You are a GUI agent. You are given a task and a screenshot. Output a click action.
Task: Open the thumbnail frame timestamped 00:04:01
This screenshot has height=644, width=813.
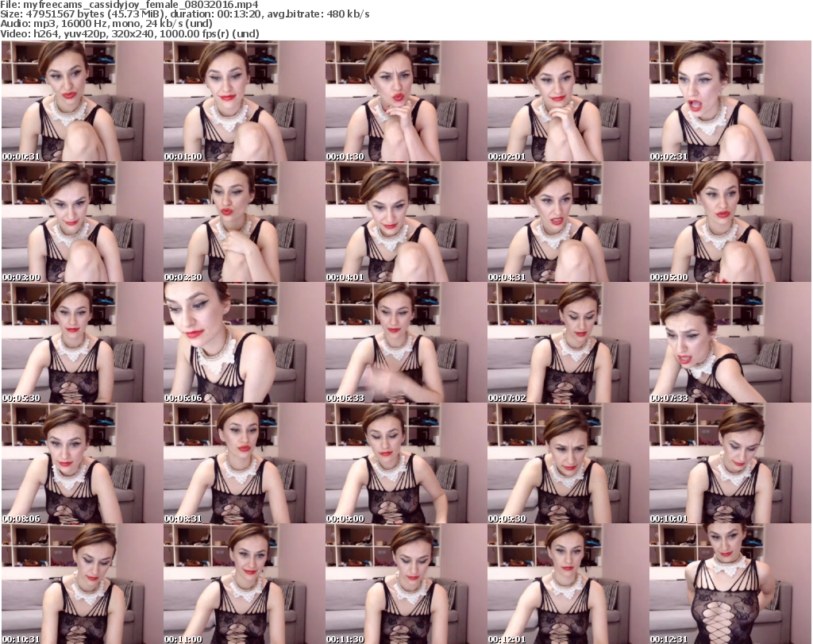click(406, 222)
